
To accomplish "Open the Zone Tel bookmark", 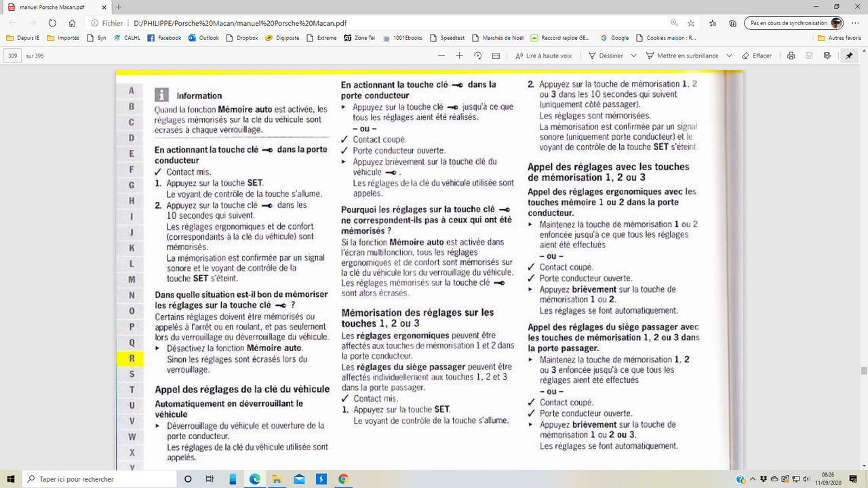I will click(359, 38).
